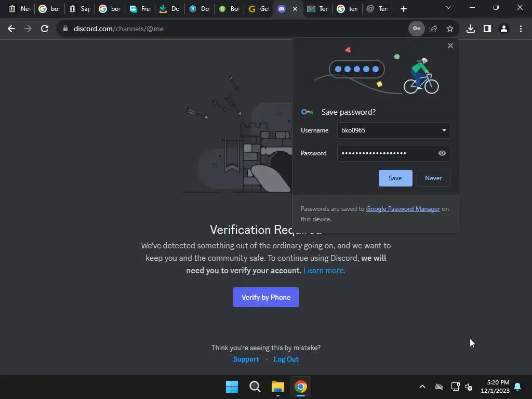This screenshot has width=532, height=399.
Task: Reveal the password with the eye icon
Action: [x=442, y=153]
